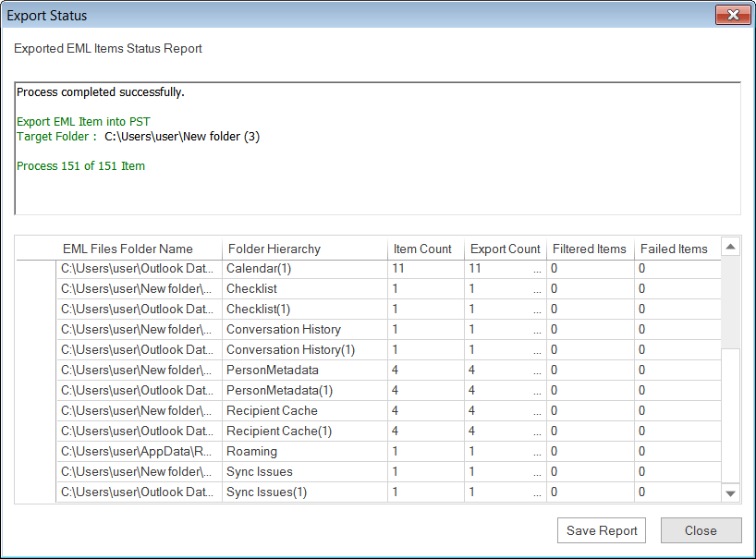Click the Folder Hierarchy column header
Image resolution: width=756 pixels, height=559 pixels.
(x=305, y=249)
